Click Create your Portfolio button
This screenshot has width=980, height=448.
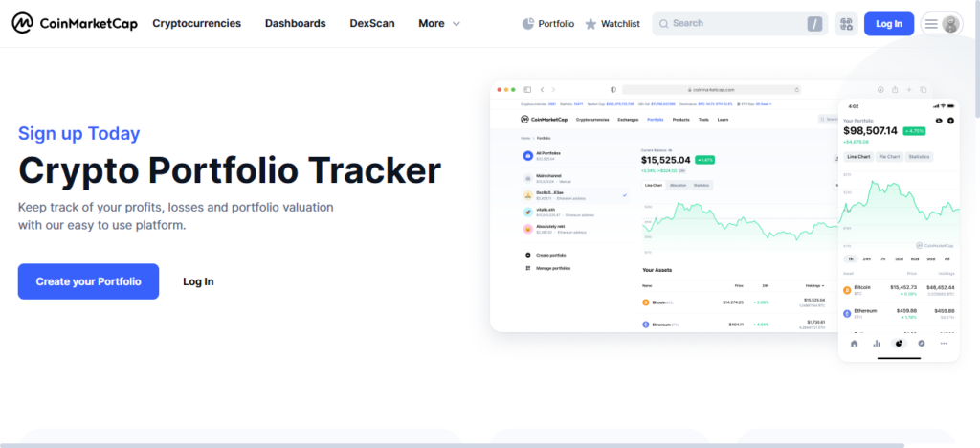(x=88, y=281)
